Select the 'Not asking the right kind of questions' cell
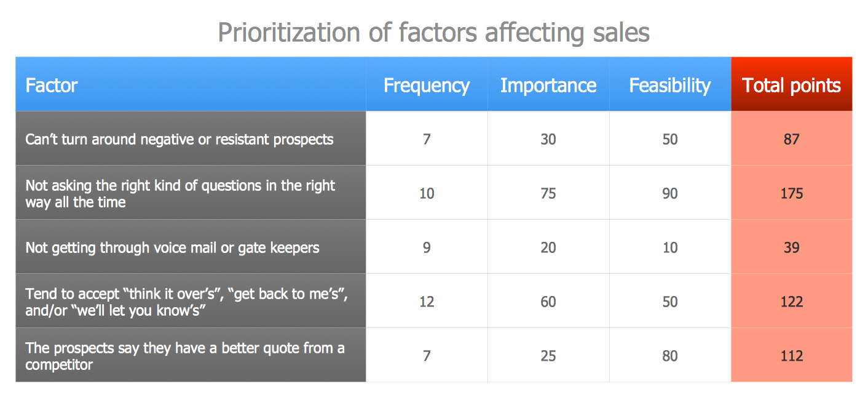Viewport: 868px width, 397px height. click(180, 193)
